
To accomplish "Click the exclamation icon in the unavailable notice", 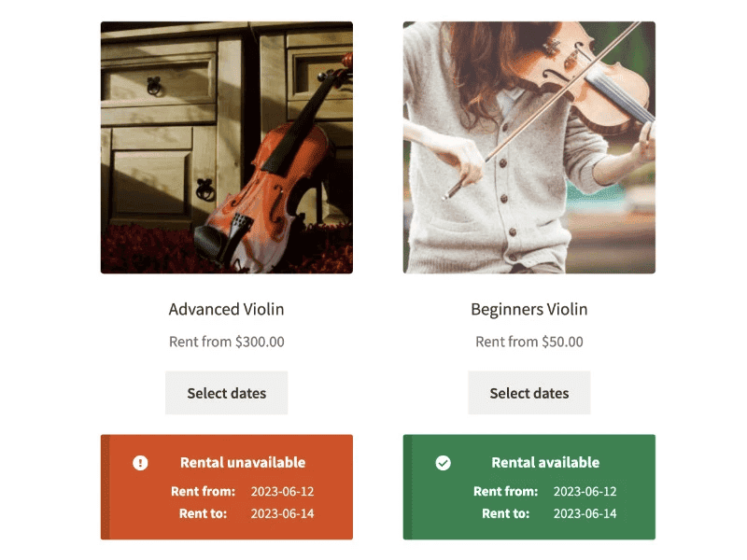I will tap(140, 463).
